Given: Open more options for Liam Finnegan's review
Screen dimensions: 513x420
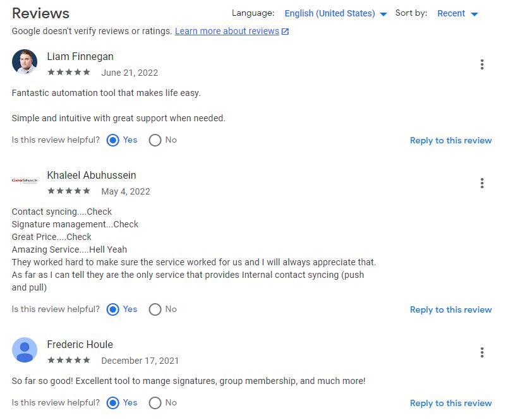Looking at the screenshot, I should [x=481, y=64].
